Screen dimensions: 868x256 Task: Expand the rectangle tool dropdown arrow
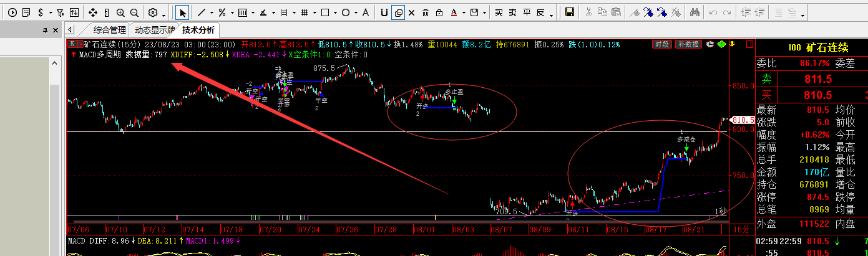pos(335,13)
